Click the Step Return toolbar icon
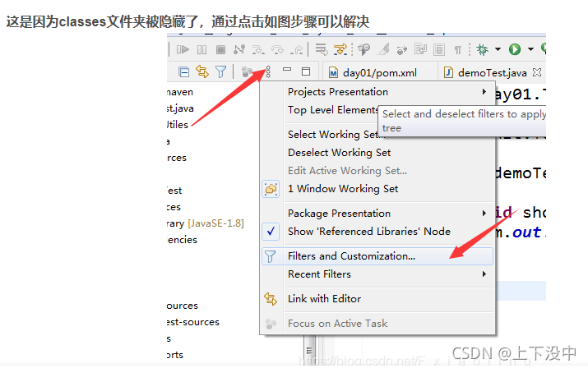Image resolution: width=588 pixels, height=368 pixels. [297, 49]
